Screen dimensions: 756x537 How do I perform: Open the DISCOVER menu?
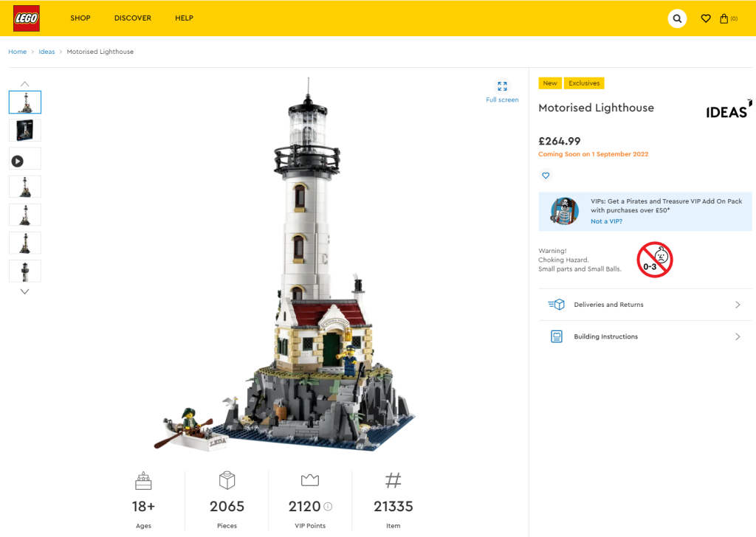pos(133,18)
